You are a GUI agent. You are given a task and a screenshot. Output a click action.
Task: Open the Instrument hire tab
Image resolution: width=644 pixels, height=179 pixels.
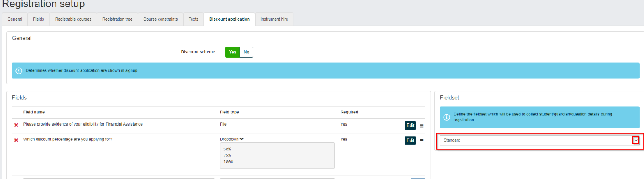(x=274, y=19)
